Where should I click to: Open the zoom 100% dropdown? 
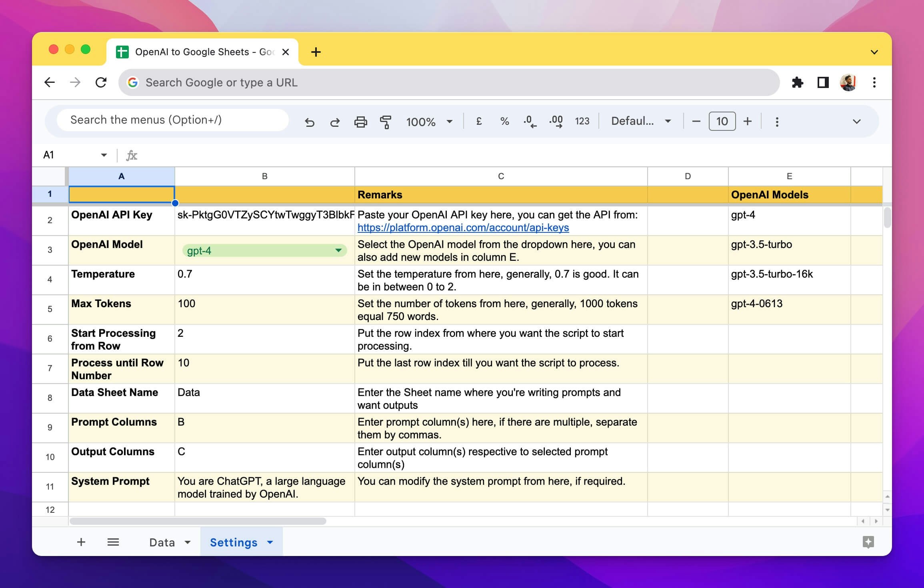point(429,122)
